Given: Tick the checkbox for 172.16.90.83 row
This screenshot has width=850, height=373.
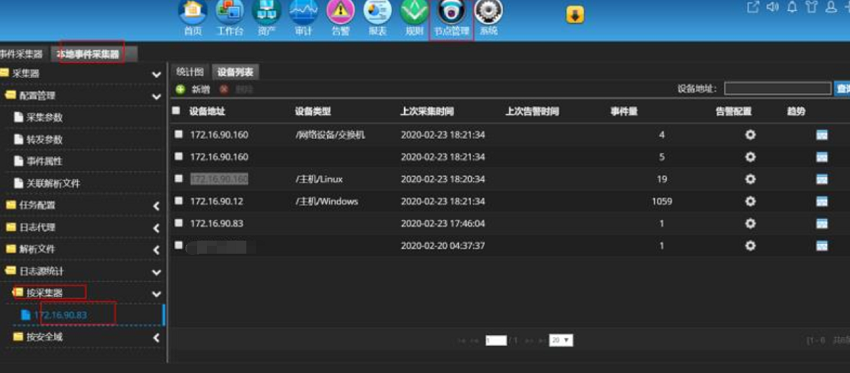Looking at the screenshot, I should coord(178,223).
